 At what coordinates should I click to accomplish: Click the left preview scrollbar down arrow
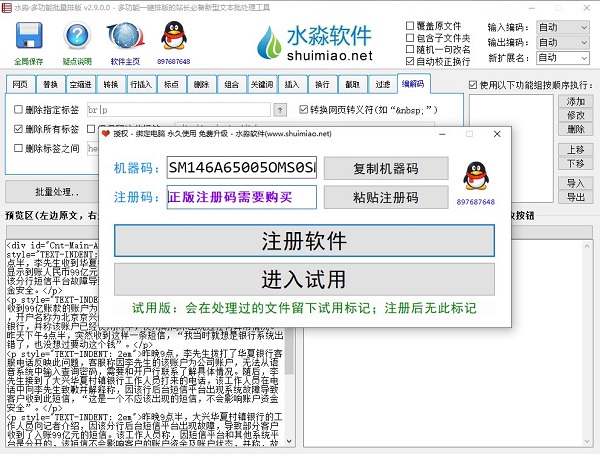point(289,441)
